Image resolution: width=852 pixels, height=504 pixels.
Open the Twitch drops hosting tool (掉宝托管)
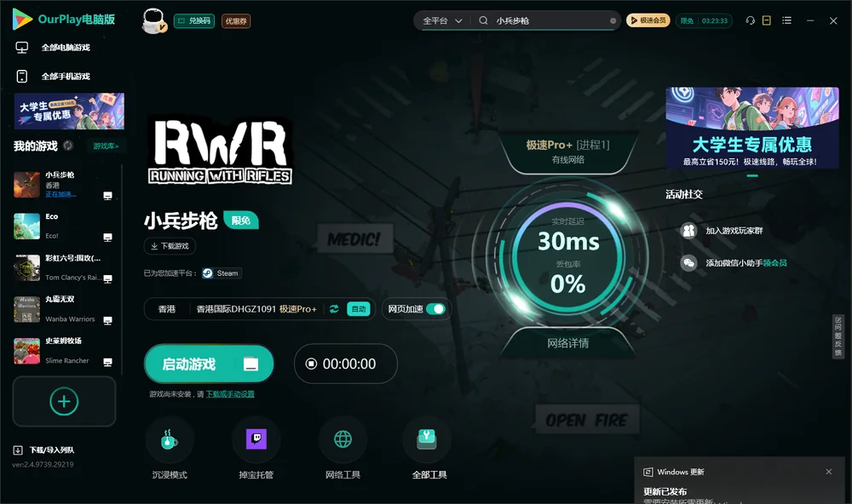point(256,439)
